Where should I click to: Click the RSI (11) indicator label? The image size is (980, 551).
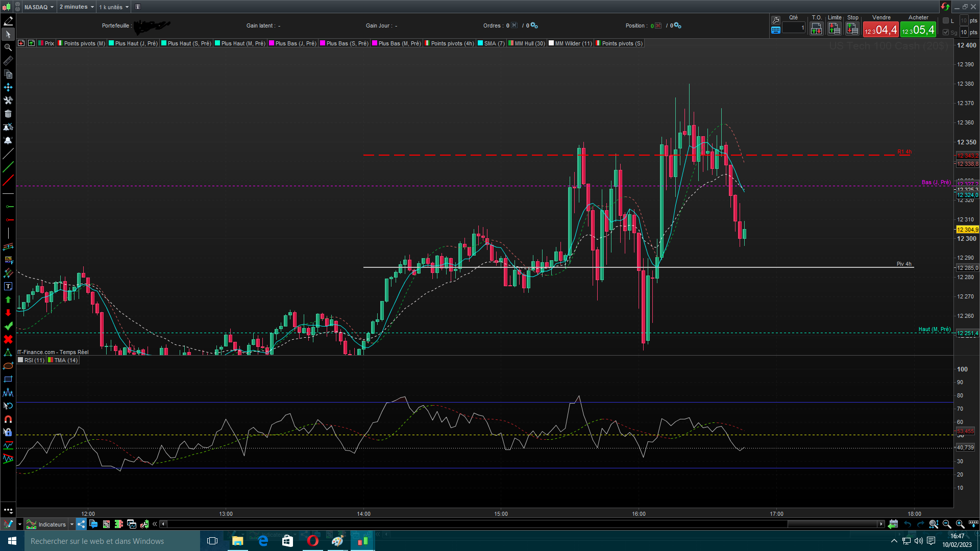pos(34,360)
